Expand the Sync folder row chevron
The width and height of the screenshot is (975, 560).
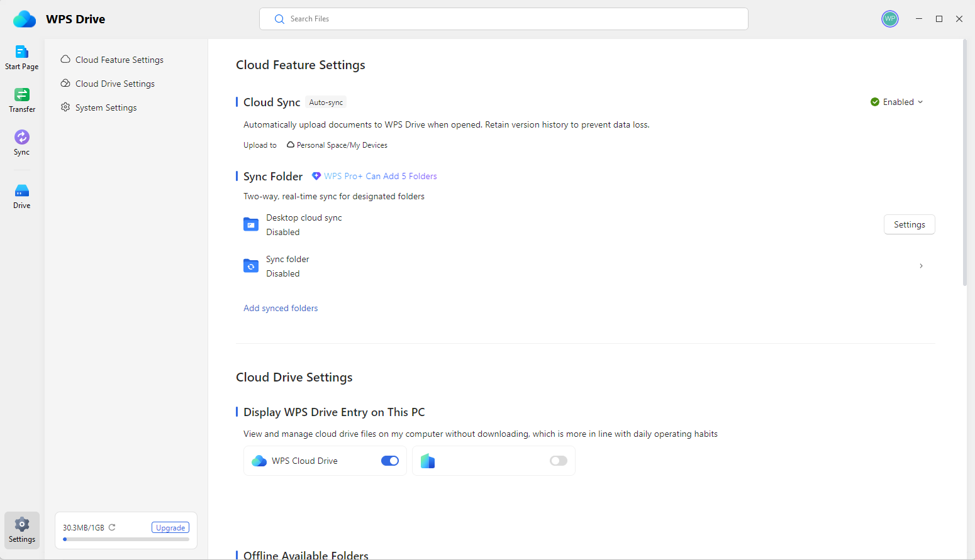[921, 266]
